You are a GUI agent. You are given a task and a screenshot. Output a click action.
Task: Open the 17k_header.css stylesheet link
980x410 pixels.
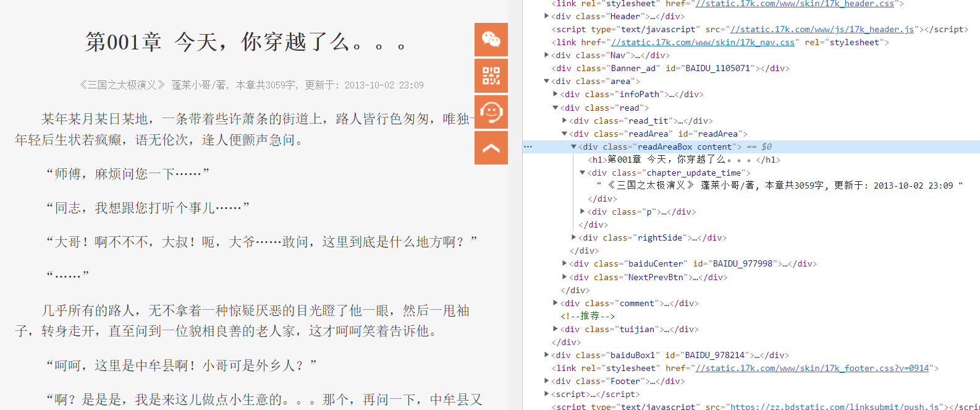click(x=795, y=4)
